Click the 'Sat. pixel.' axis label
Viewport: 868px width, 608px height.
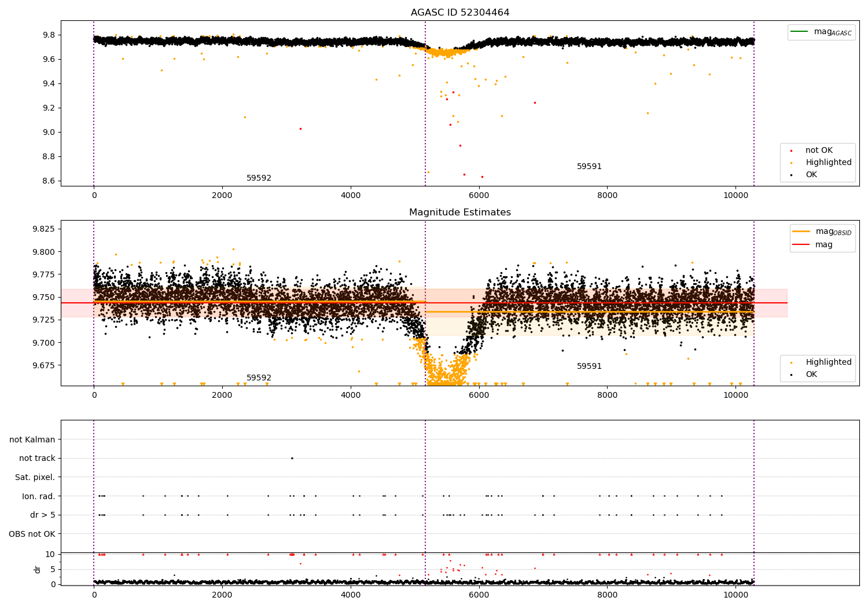(35, 478)
